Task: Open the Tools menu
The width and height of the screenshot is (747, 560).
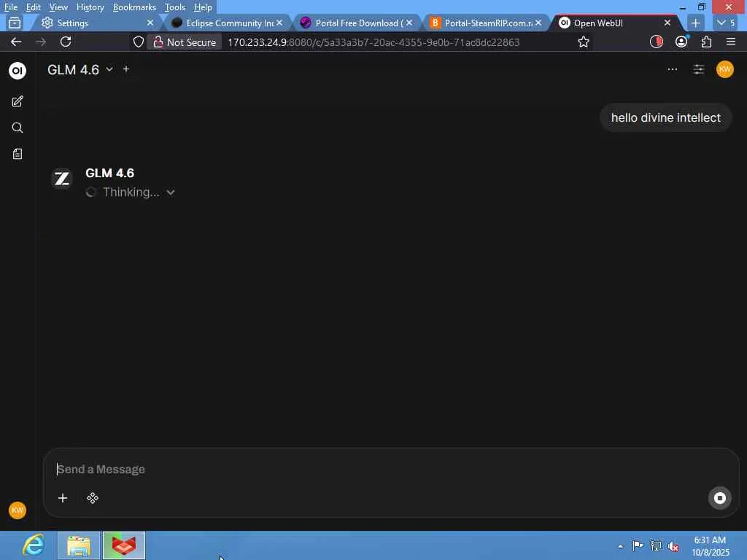Action: coord(175,7)
